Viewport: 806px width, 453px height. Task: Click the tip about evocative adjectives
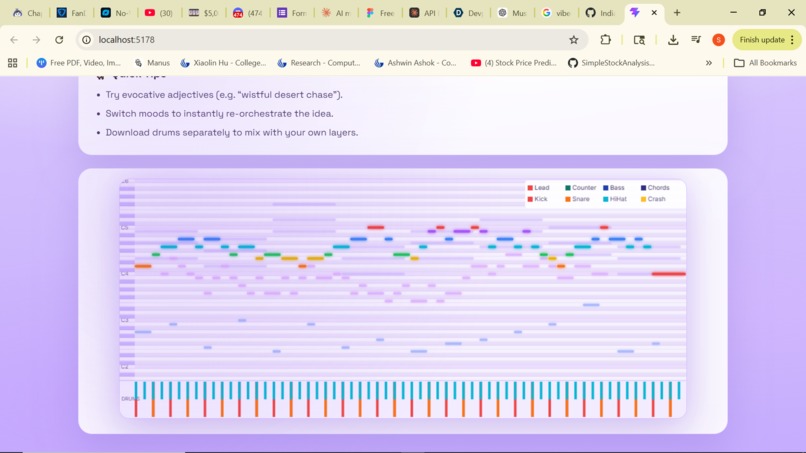point(224,95)
